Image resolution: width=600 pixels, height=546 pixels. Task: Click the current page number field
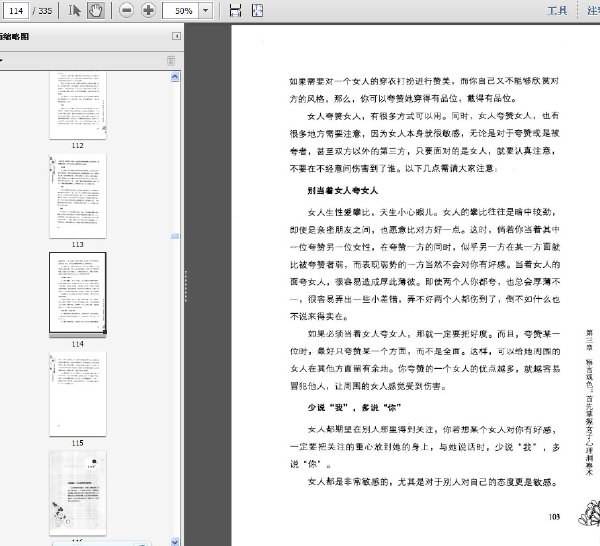click(16, 11)
